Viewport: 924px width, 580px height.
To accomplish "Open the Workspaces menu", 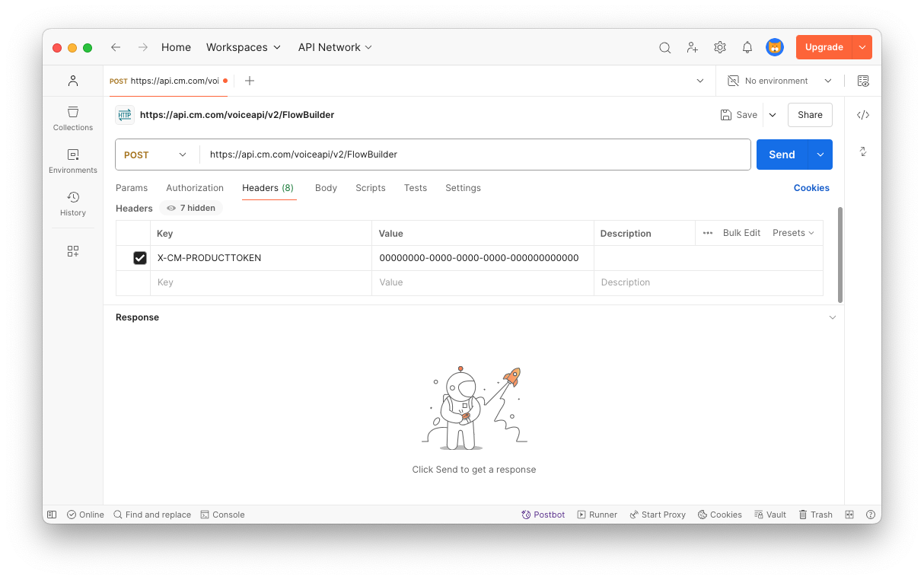I will [244, 47].
